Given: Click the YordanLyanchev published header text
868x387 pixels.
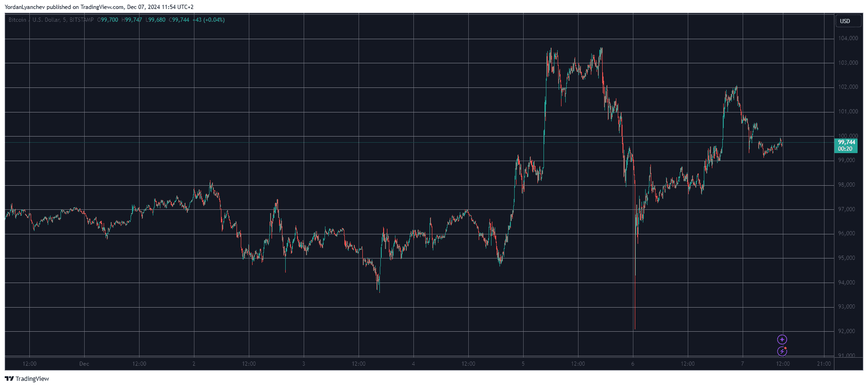Looking at the screenshot, I should click(x=99, y=7).
